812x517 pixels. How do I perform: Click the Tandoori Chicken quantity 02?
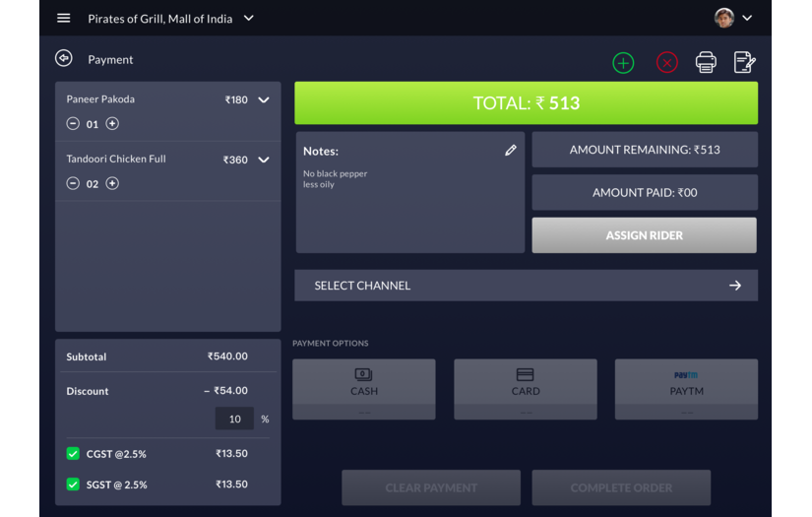(x=93, y=184)
